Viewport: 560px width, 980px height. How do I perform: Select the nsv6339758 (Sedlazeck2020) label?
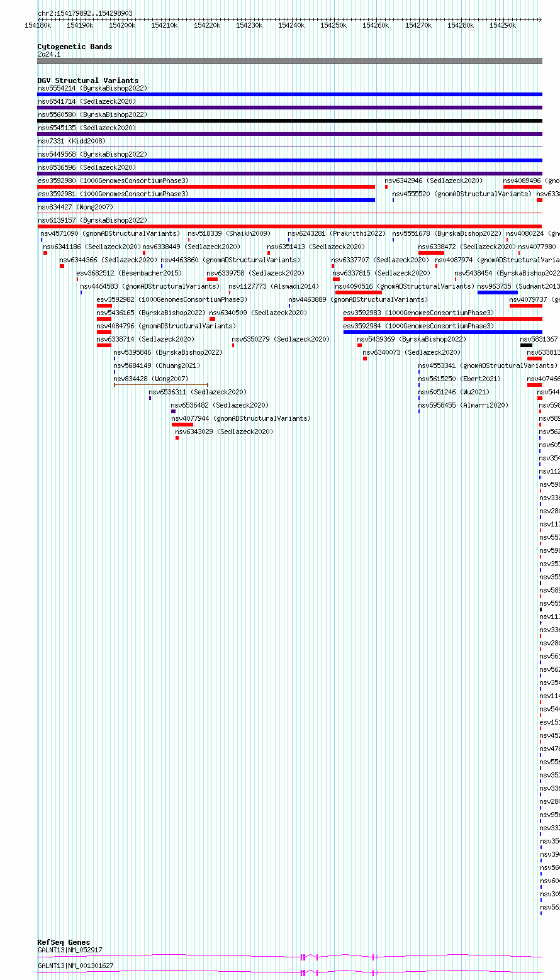pos(255,274)
